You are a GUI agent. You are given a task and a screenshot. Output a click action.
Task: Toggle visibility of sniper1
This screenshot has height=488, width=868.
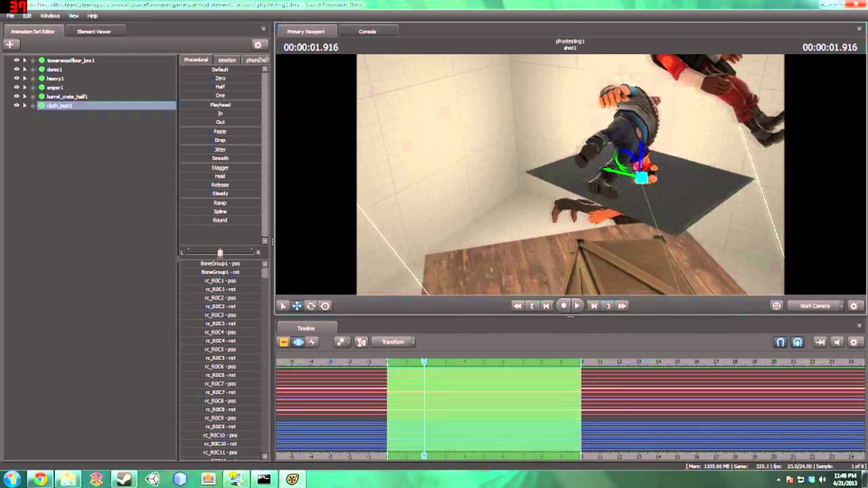(16, 87)
